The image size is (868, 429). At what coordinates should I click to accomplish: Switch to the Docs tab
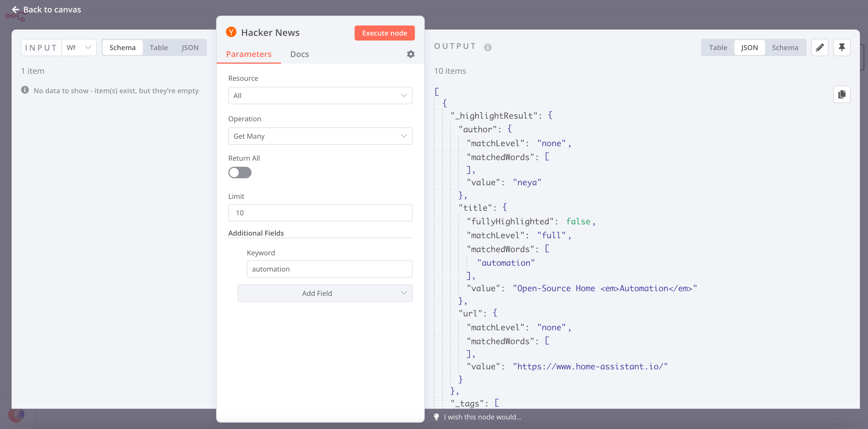[299, 54]
